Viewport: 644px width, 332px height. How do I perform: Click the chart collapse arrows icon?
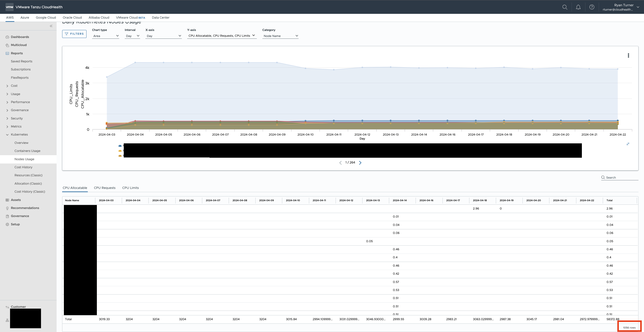(628, 144)
